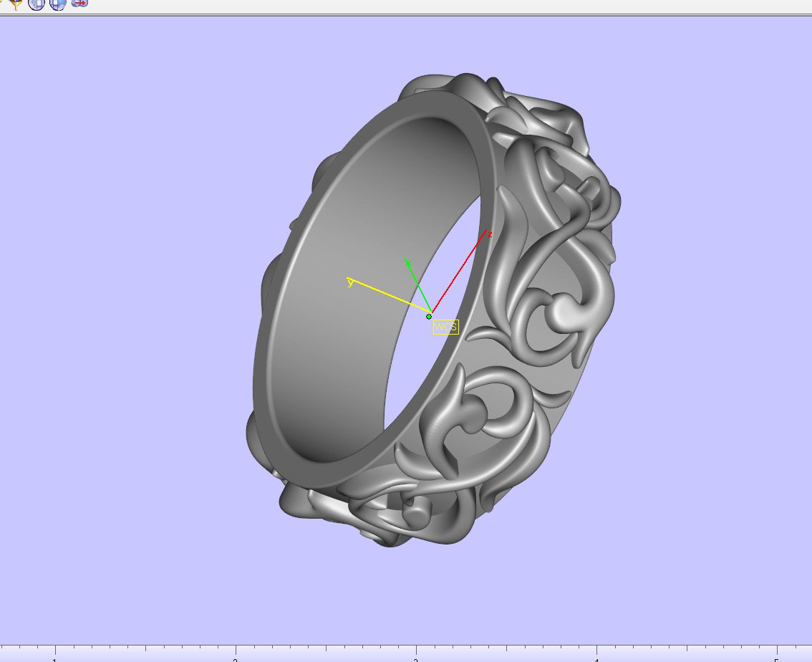Click the yellow WCS label box
Screen dimensions: 812x662
[x=446, y=327]
